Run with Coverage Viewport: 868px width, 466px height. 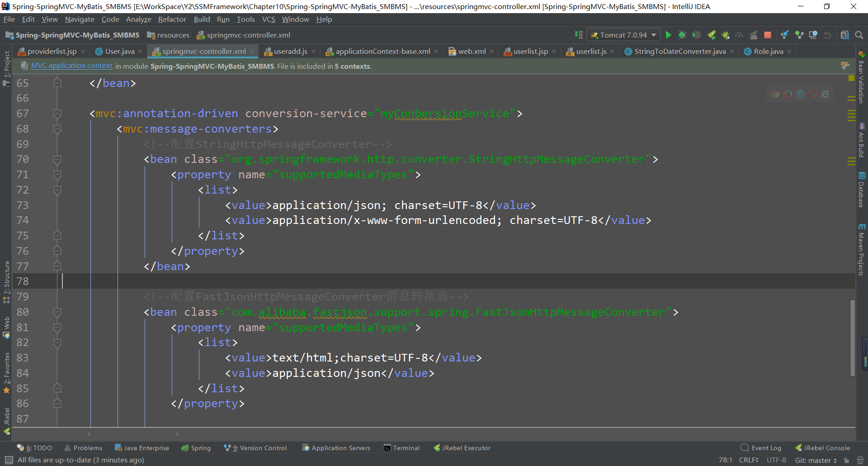(696, 34)
